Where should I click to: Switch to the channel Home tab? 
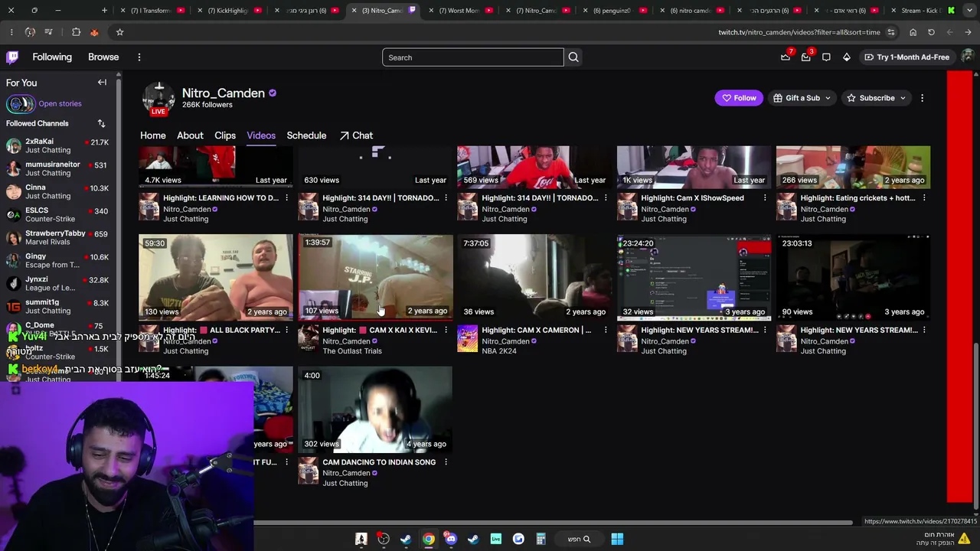click(153, 135)
